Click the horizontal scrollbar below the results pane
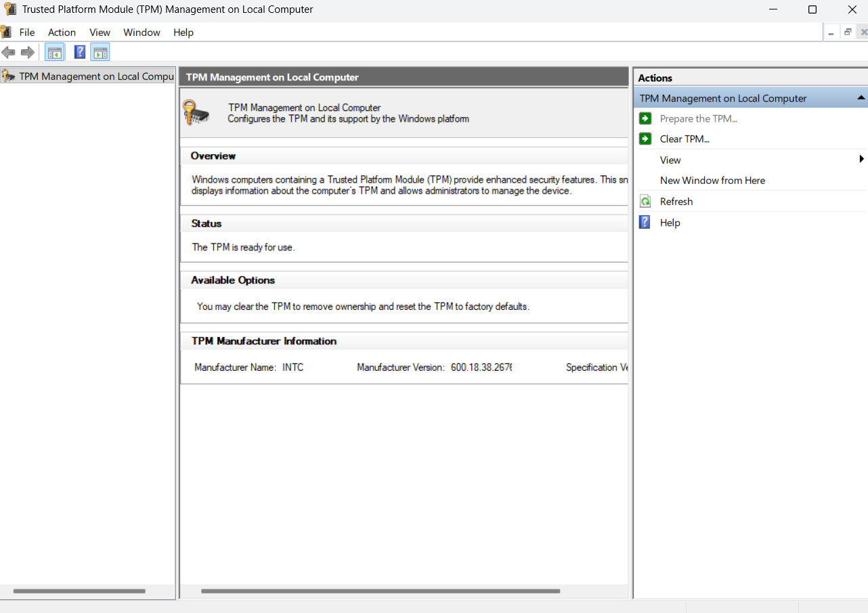868x613 pixels. point(379,591)
